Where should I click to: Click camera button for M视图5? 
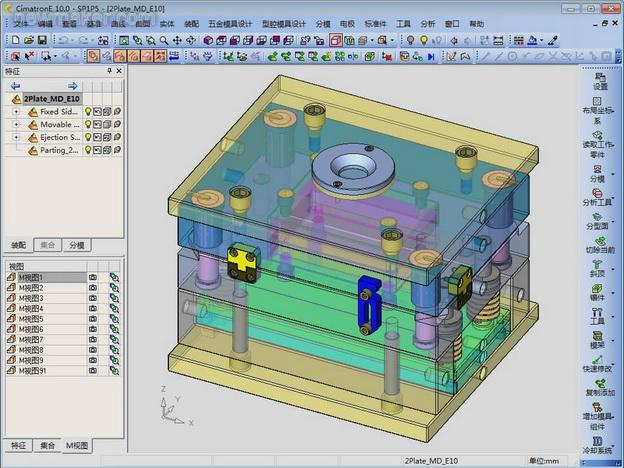(x=93, y=319)
